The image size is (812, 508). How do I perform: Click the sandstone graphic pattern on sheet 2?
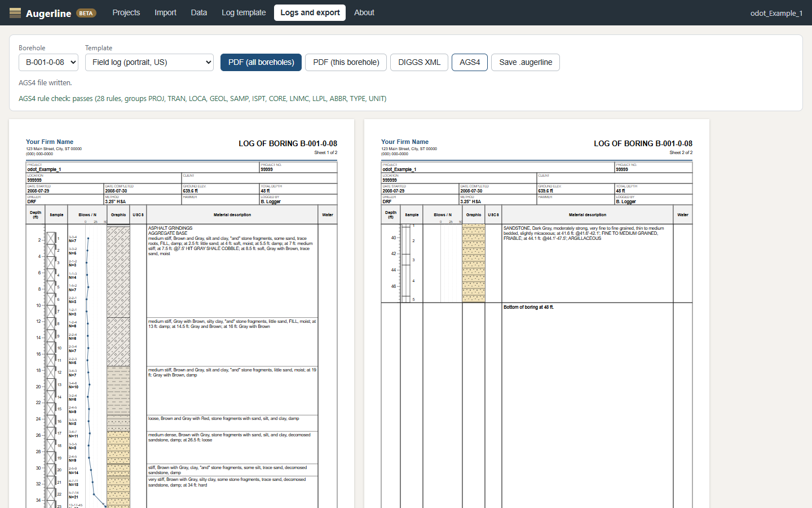coord(474,262)
